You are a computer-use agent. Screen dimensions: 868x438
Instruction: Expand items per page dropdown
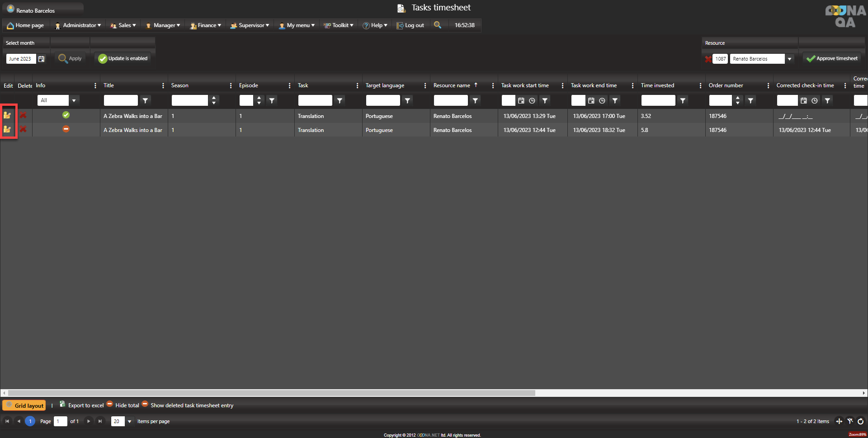(130, 421)
